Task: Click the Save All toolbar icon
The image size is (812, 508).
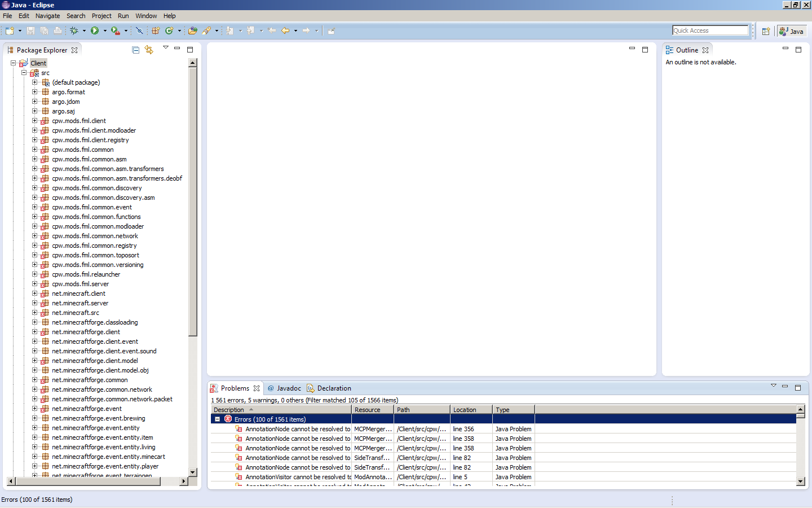Action: tap(44, 31)
